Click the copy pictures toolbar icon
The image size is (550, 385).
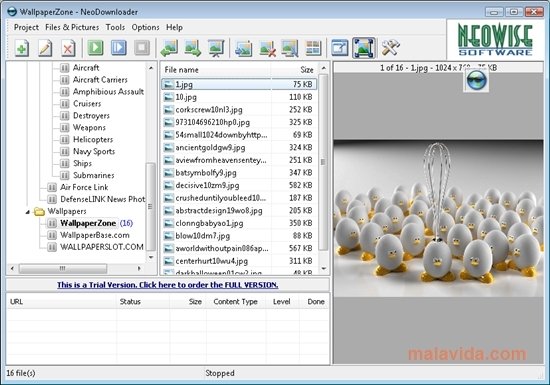pyautogui.click(x=290, y=48)
